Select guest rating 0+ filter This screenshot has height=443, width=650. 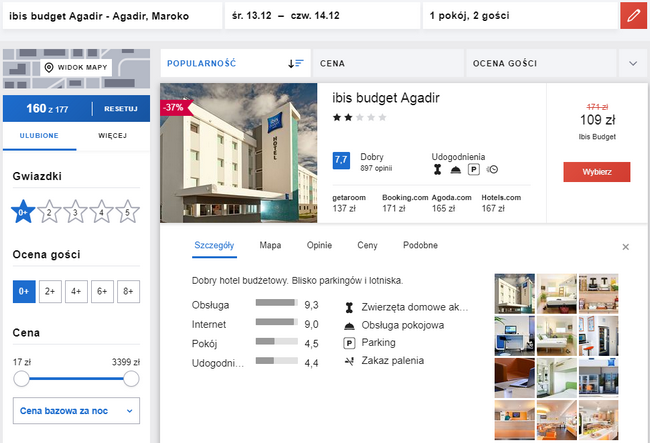tap(24, 291)
